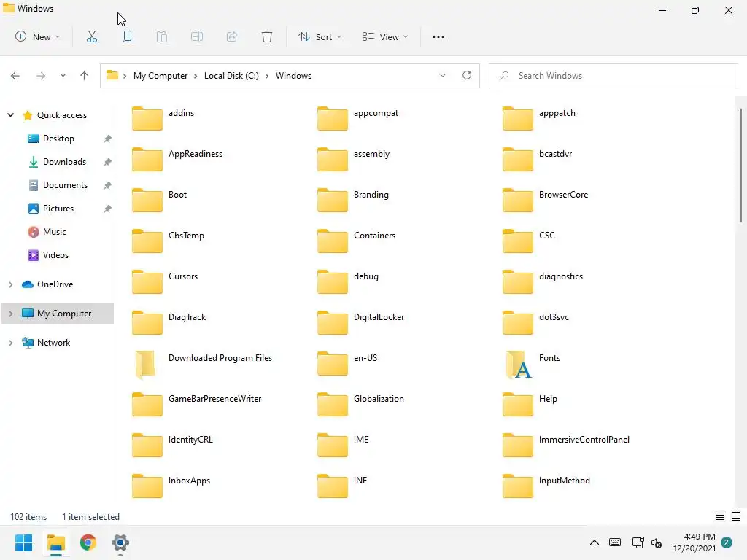Click the muted volume tray icon

657,542
